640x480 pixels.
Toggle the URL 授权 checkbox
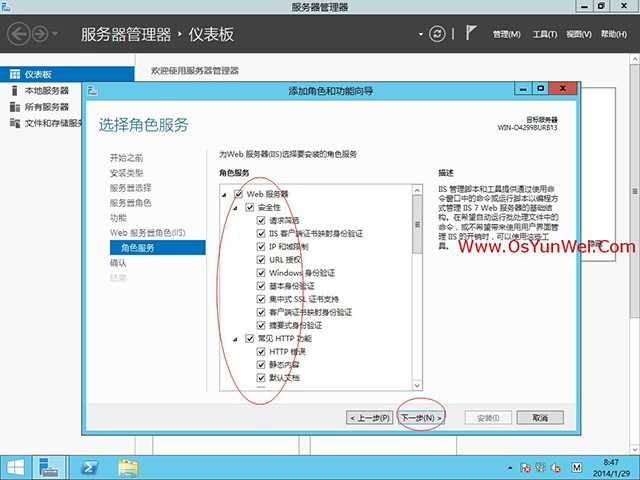(x=261, y=260)
